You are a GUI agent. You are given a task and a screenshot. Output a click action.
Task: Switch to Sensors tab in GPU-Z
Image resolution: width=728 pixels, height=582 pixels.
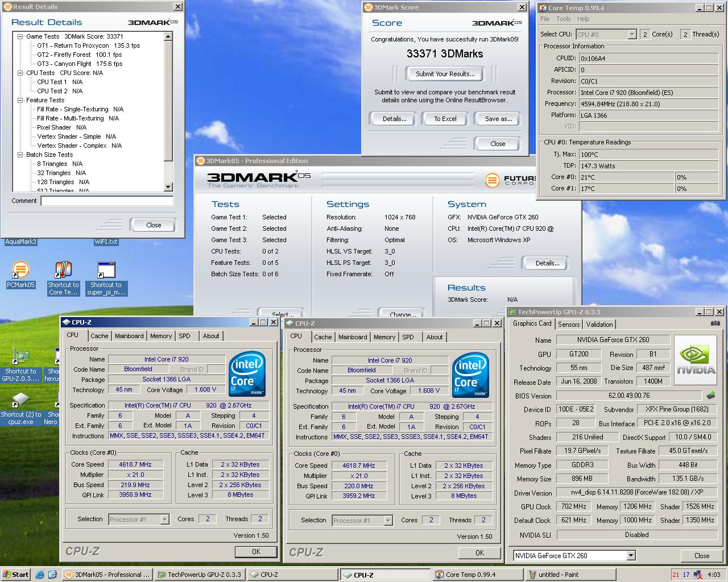[569, 325]
